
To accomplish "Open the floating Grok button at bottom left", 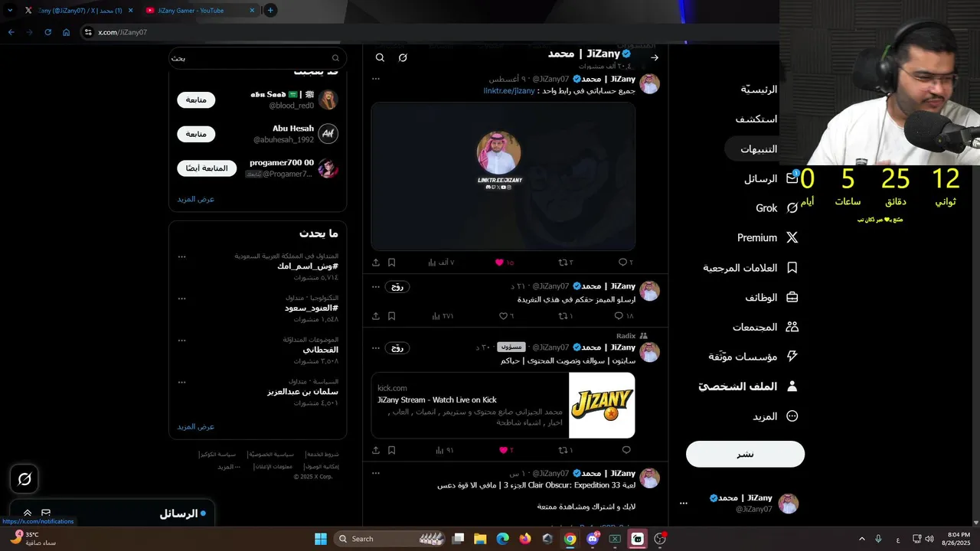I will point(24,479).
